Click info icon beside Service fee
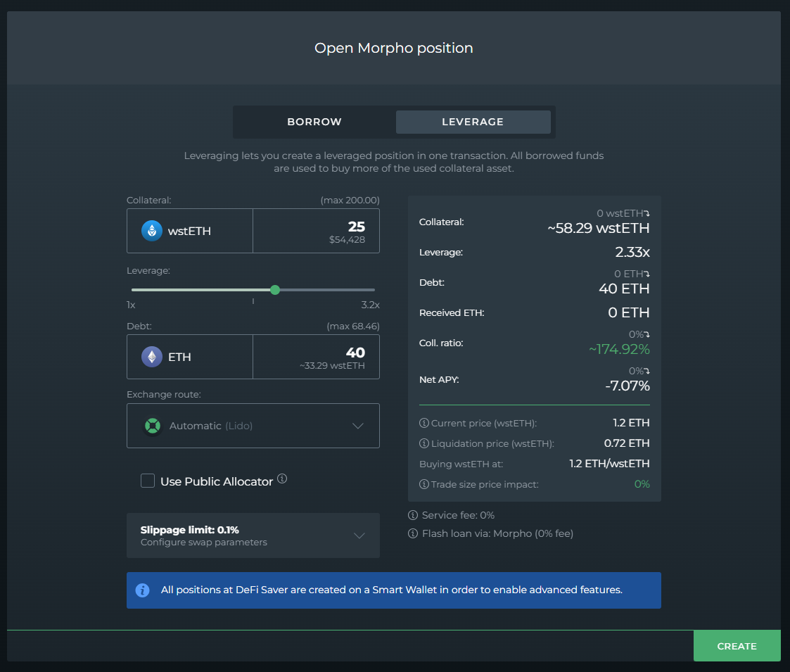This screenshot has height=672, width=790. [x=413, y=515]
